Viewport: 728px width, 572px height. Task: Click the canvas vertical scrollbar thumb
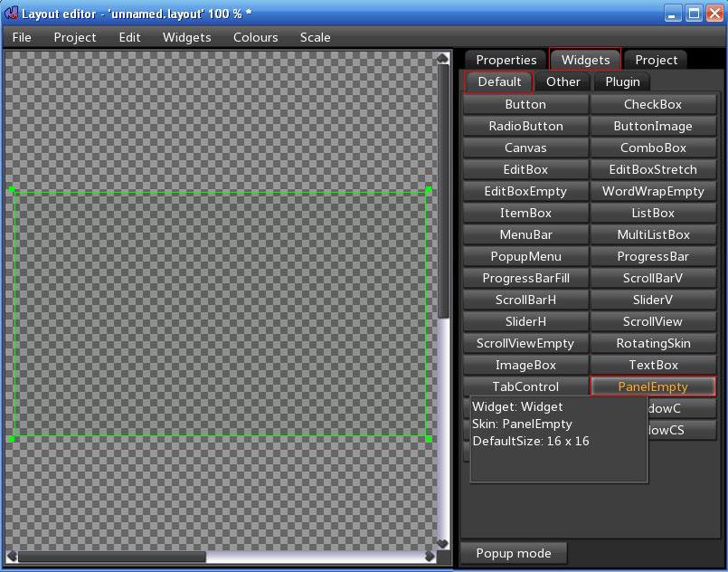pos(443,190)
